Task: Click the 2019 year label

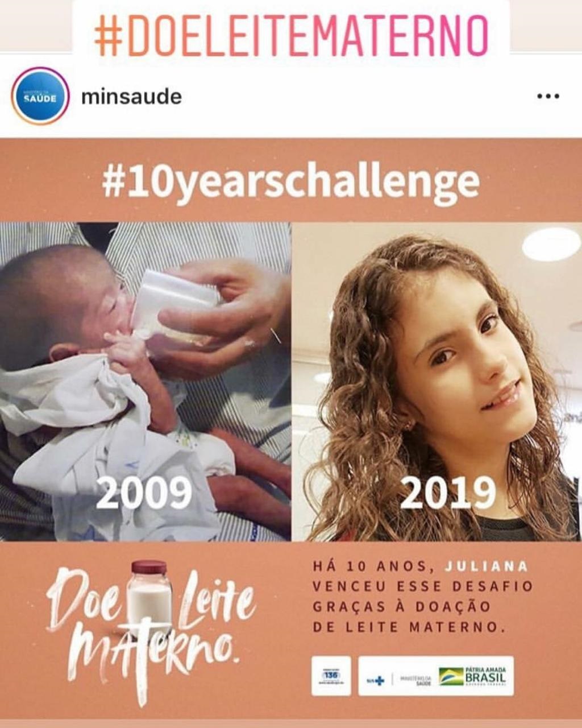Action: point(448,493)
